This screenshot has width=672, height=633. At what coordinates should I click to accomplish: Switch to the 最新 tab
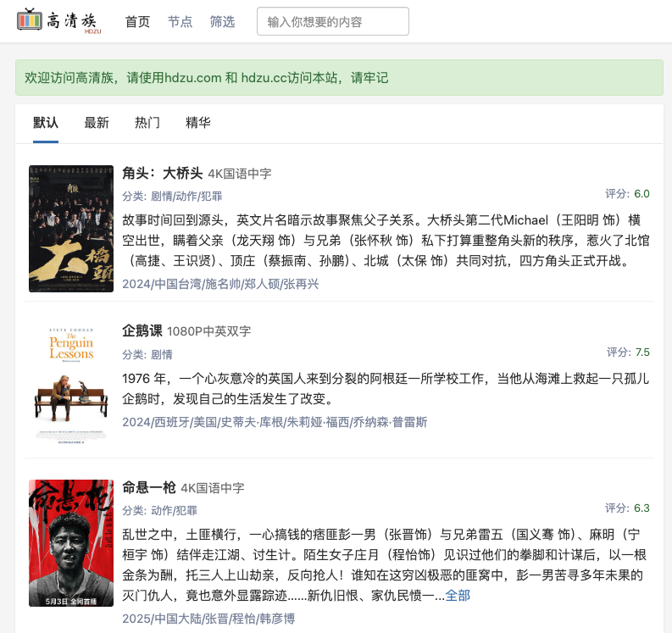97,123
